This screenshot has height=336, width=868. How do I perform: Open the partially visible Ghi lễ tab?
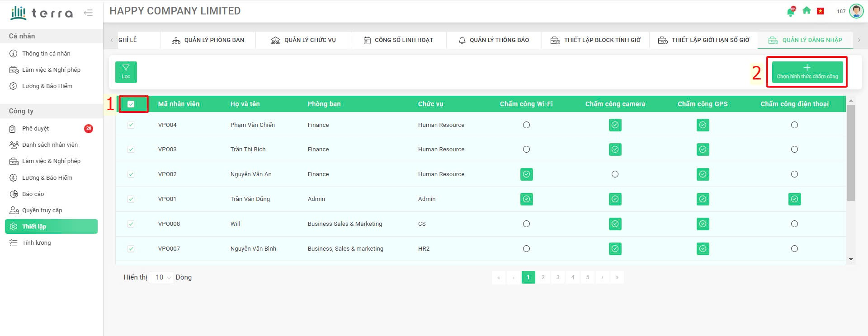click(x=138, y=40)
